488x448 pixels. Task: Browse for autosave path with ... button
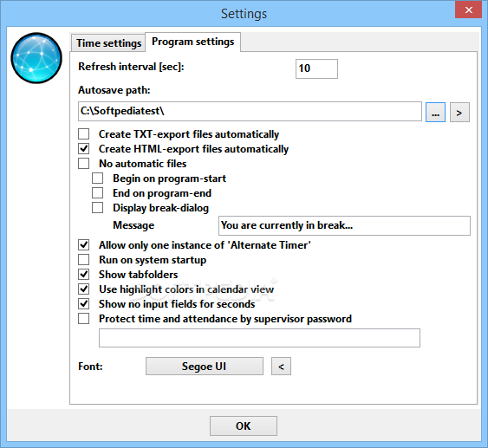tap(435, 113)
